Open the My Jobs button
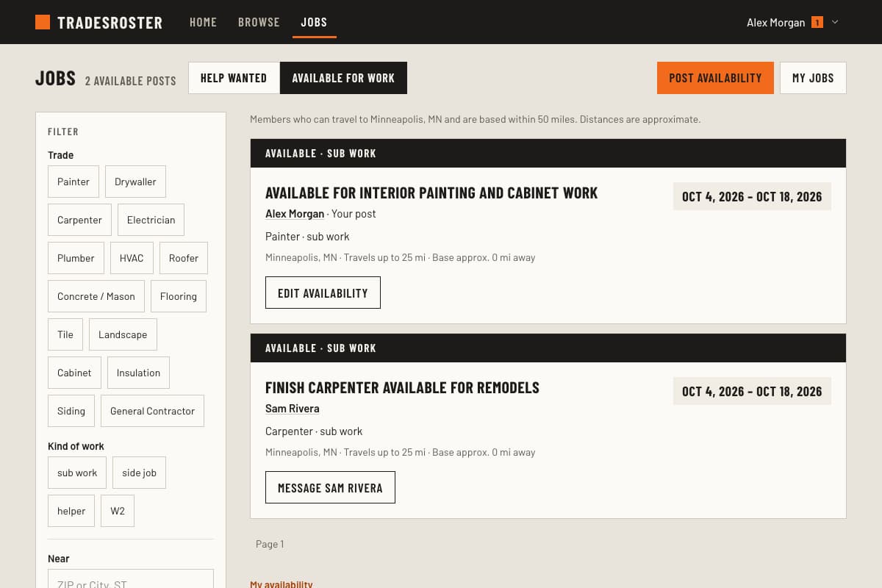 (813, 78)
